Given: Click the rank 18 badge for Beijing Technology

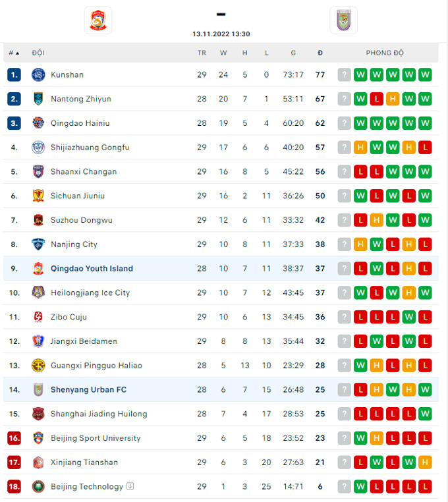Looking at the screenshot, I should point(14,487).
